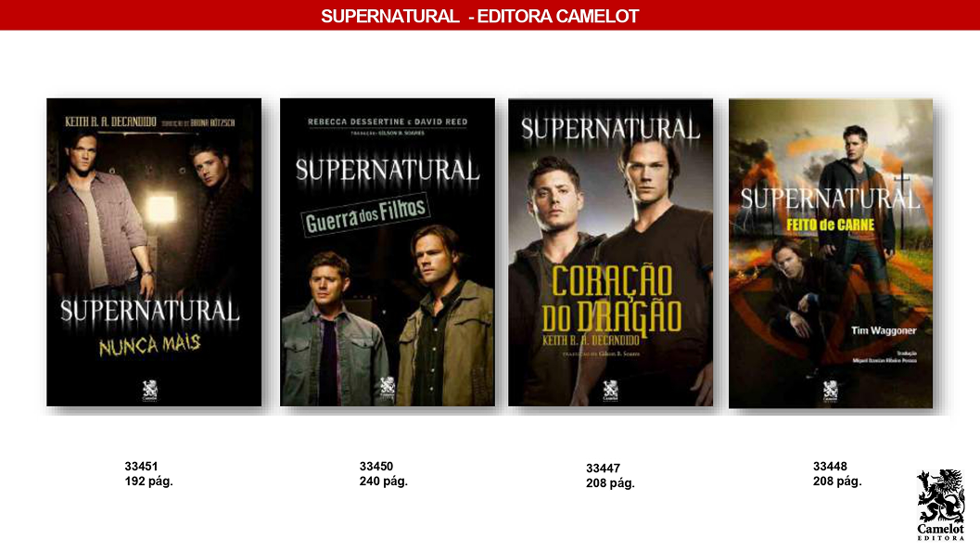Click Rebecca Dessertine e David Reed author line
980x552 pixels.
[388, 122]
